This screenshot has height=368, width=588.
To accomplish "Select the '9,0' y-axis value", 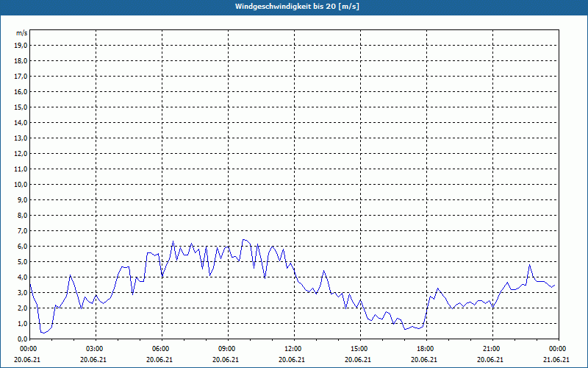I will 22,199.
